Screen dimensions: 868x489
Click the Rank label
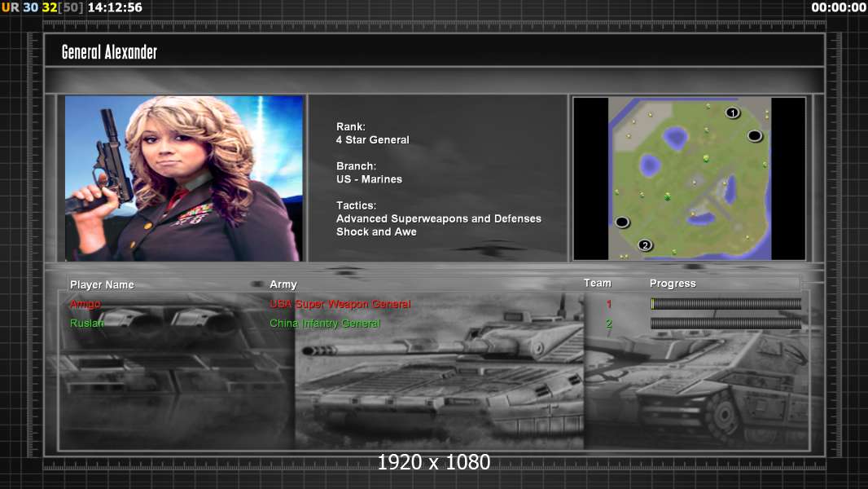tap(350, 127)
